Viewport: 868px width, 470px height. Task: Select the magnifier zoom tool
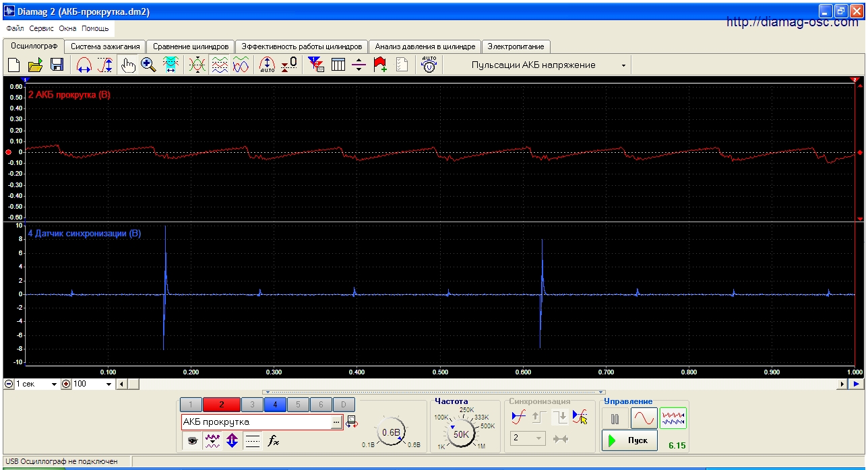149,65
